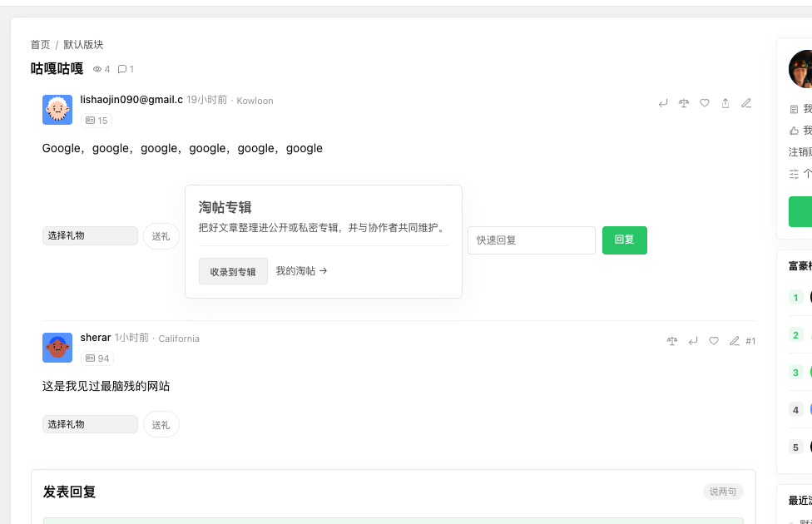Click the scales icon on sherar's reply
Image resolution: width=812 pixels, height=524 pixels.
click(x=672, y=341)
